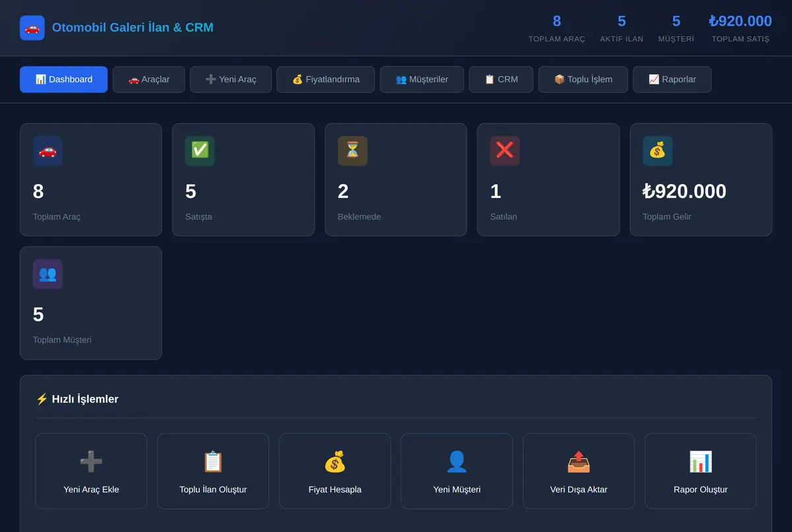The height and width of the screenshot is (532, 792).
Task: Click the export tray icon above Veri Dışa Aktar
Action: pos(579,461)
